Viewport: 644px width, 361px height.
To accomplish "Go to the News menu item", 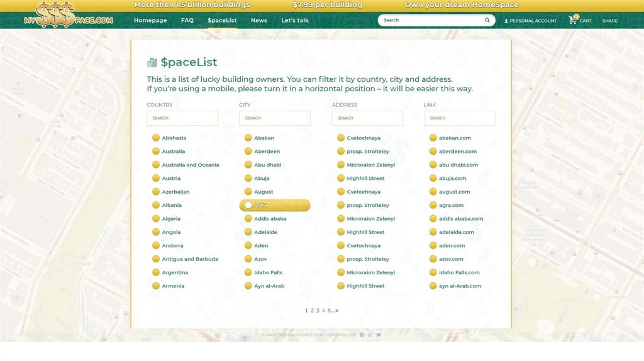I will point(258,20).
